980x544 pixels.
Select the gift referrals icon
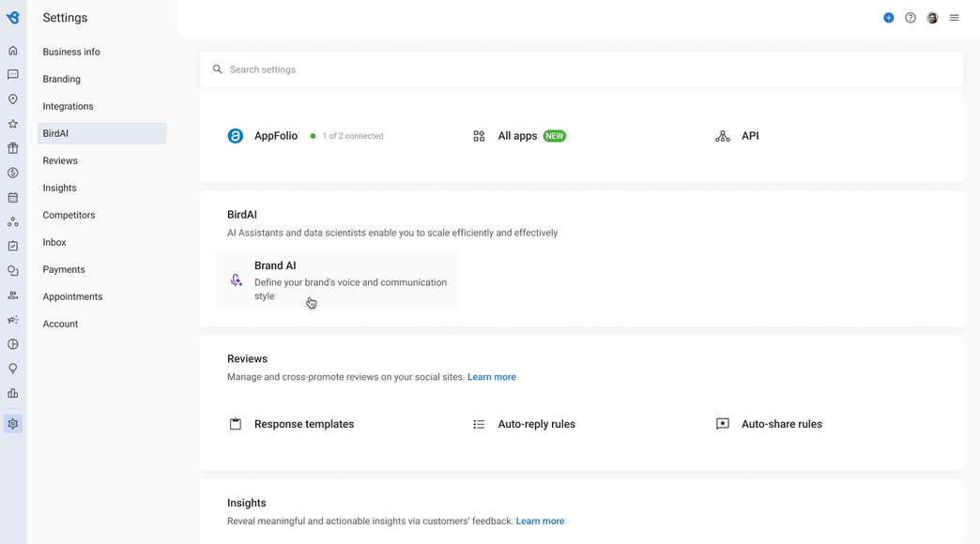tap(12, 148)
